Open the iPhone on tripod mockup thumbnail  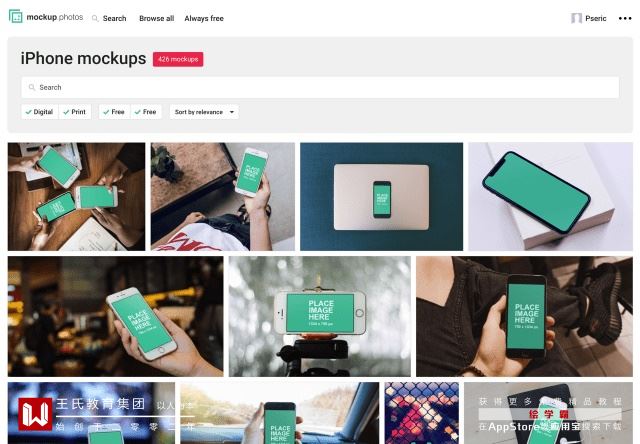click(x=320, y=316)
